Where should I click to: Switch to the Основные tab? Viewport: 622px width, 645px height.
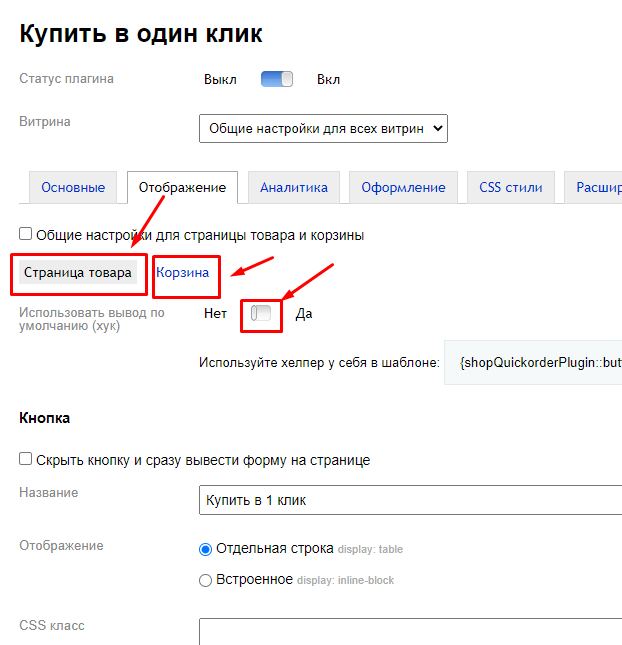coord(73,187)
